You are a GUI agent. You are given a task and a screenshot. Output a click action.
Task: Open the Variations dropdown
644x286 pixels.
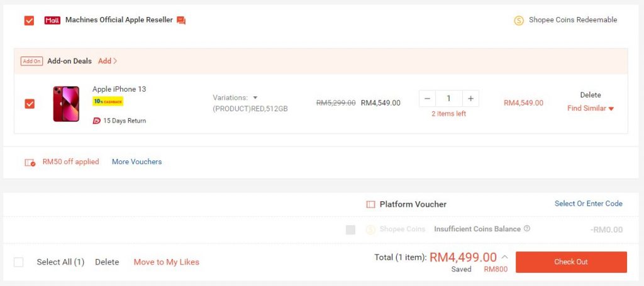point(235,97)
